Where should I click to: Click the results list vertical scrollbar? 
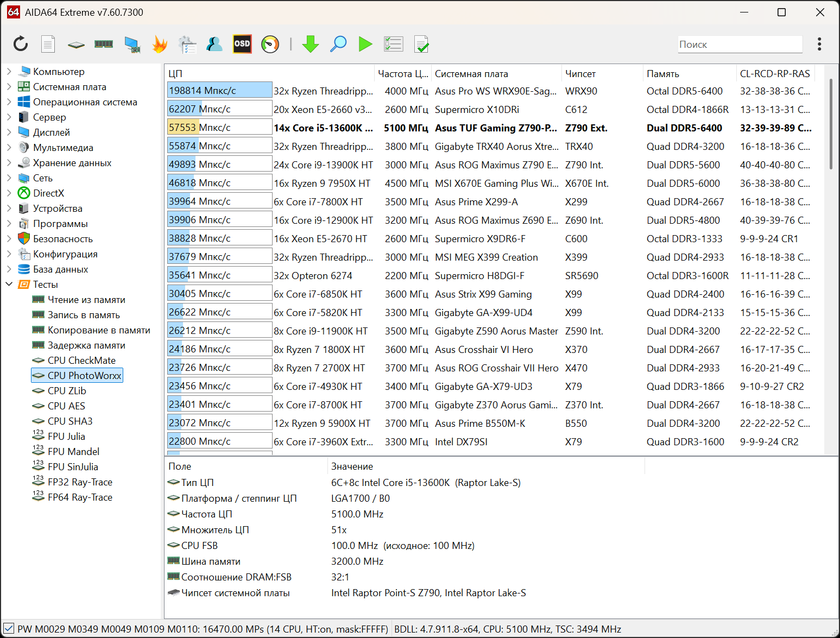pyautogui.click(x=831, y=124)
